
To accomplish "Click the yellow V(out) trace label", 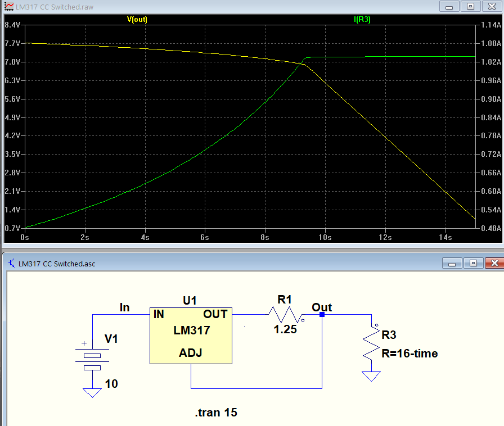I will [137, 19].
